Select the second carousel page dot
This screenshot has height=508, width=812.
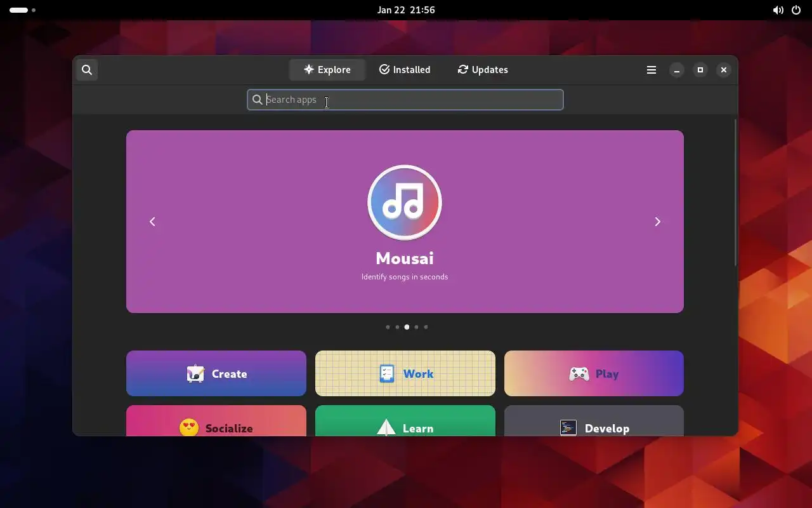pyautogui.click(x=397, y=327)
